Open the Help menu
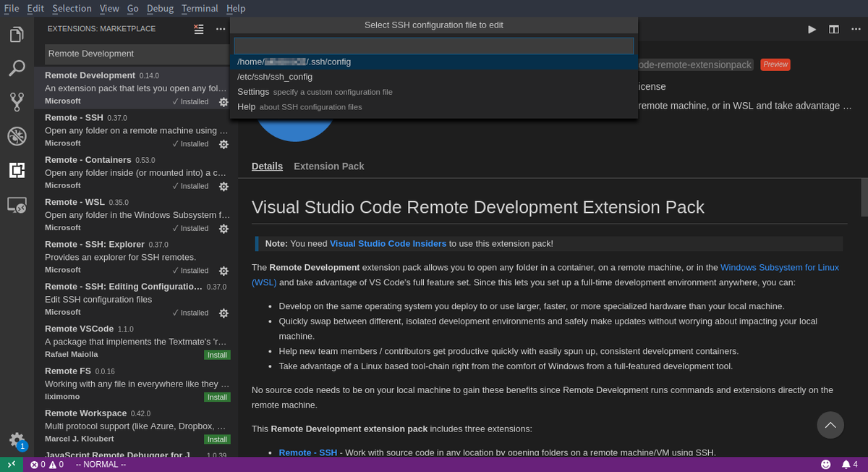Image resolution: width=868 pixels, height=472 pixels. tap(236, 8)
